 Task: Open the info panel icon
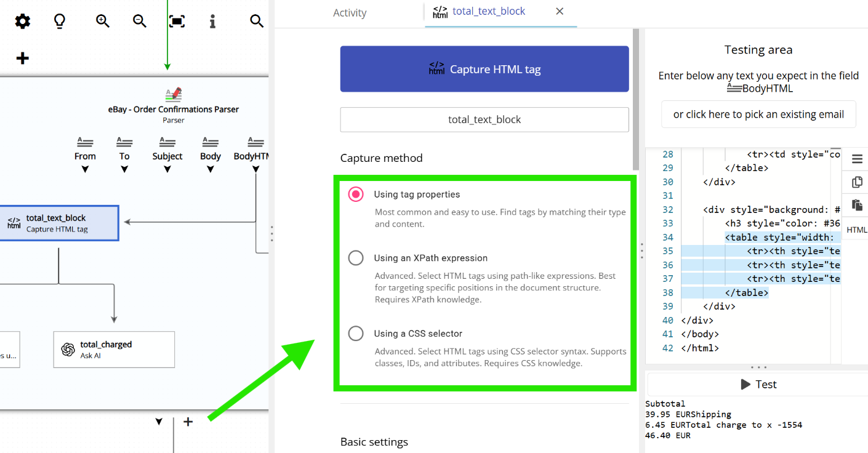pos(212,21)
